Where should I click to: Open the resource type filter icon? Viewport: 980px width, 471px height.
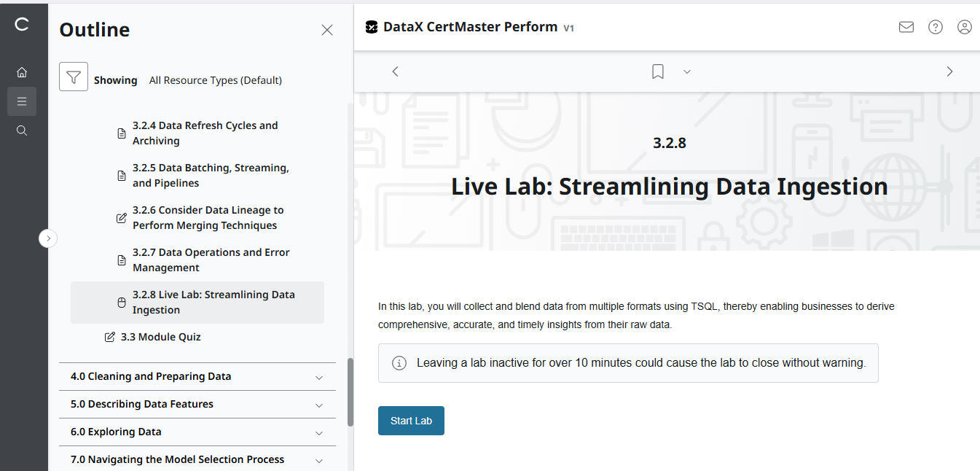pyautogui.click(x=73, y=76)
